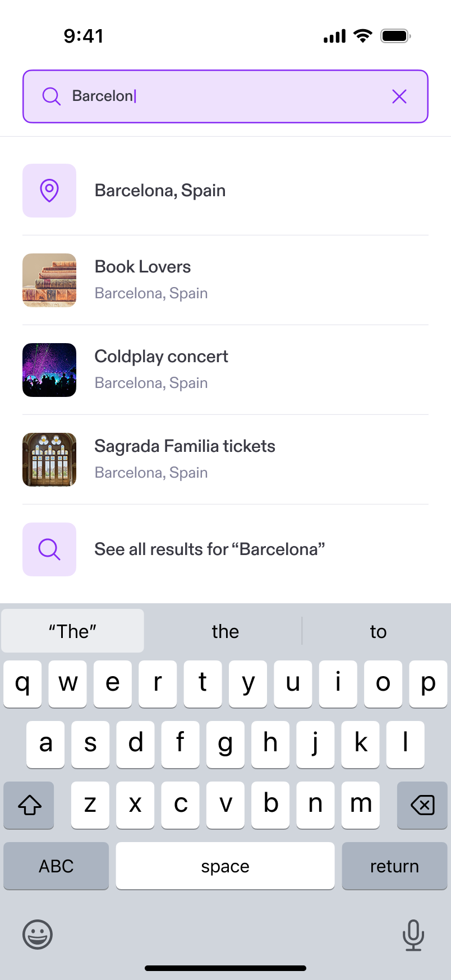The width and height of the screenshot is (451, 980).
Task: Tap the location pin icon for Barcelona
Action: click(49, 191)
